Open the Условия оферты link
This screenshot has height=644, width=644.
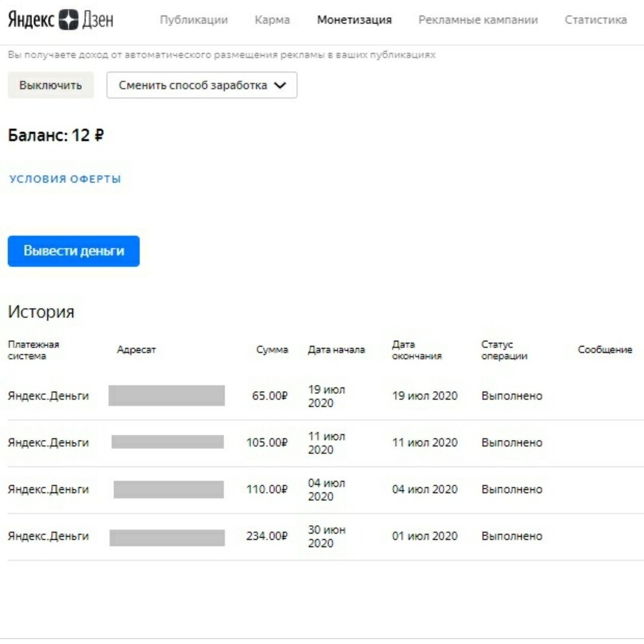(x=66, y=179)
